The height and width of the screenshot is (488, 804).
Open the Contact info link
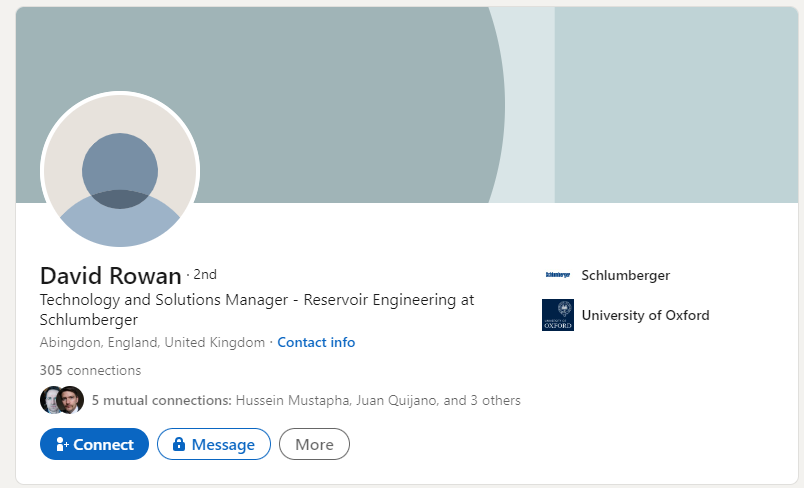316,342
